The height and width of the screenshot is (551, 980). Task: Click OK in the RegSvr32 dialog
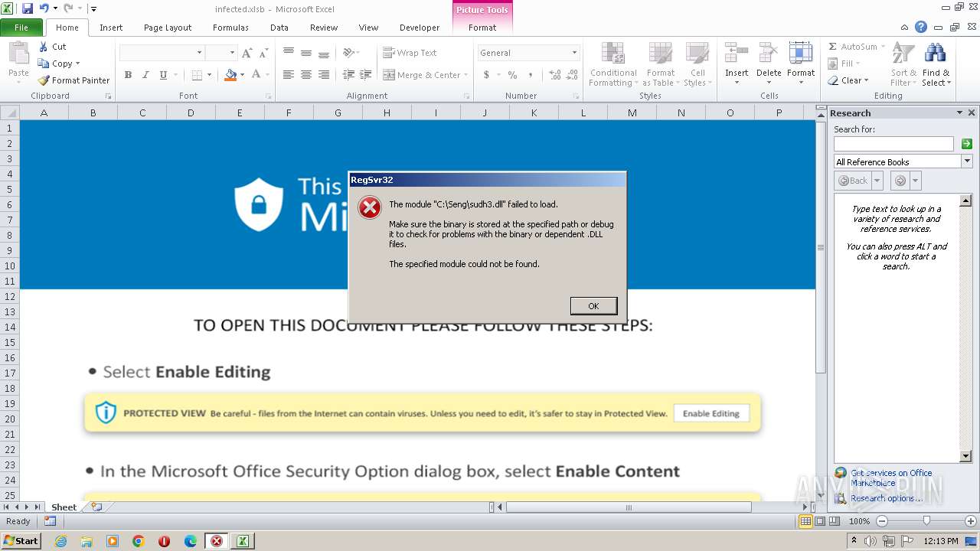tap(593, 305)
